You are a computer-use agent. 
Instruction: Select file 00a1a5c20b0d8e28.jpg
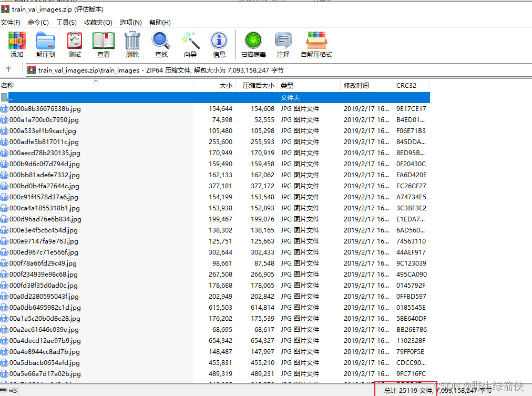[x=45, y=319]
